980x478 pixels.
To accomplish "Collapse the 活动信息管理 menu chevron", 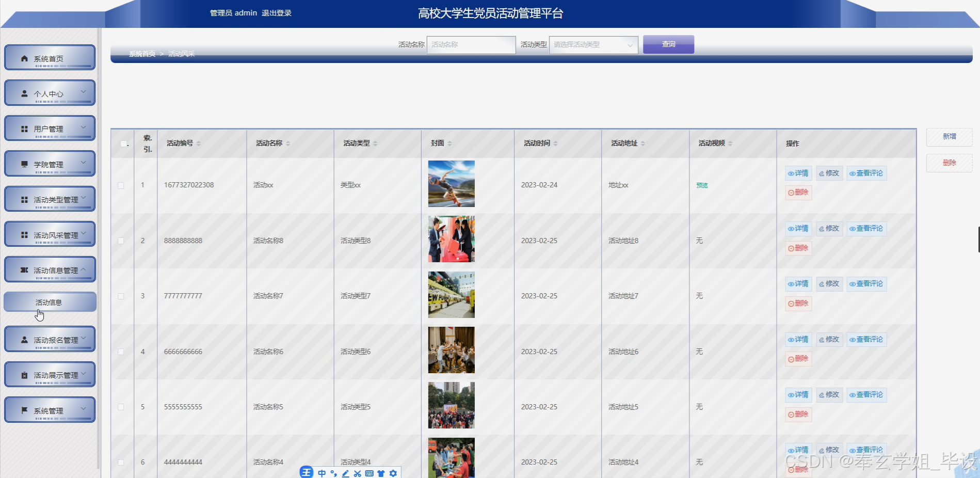I will click(84, 268).
